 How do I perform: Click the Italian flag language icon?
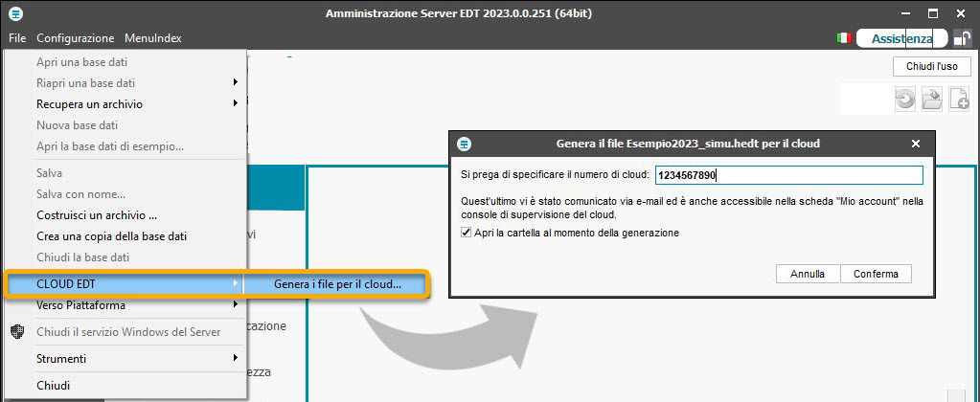coord(843,38)
